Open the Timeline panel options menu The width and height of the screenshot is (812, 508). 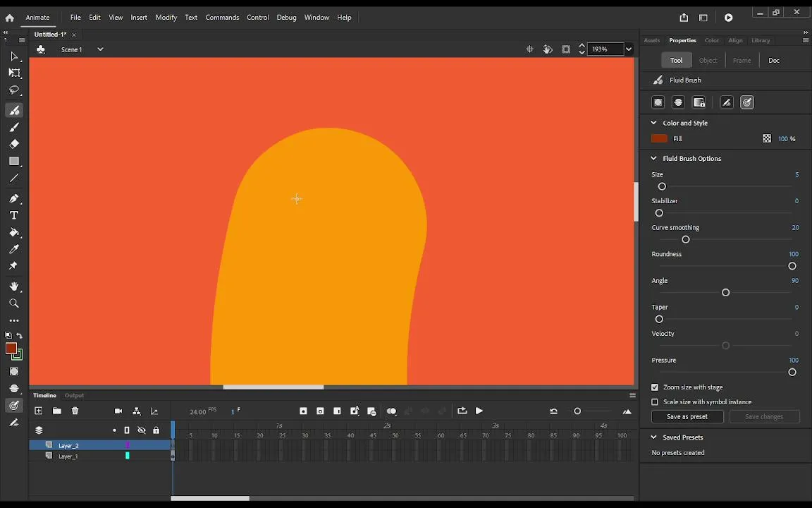[x=632, y=396]
